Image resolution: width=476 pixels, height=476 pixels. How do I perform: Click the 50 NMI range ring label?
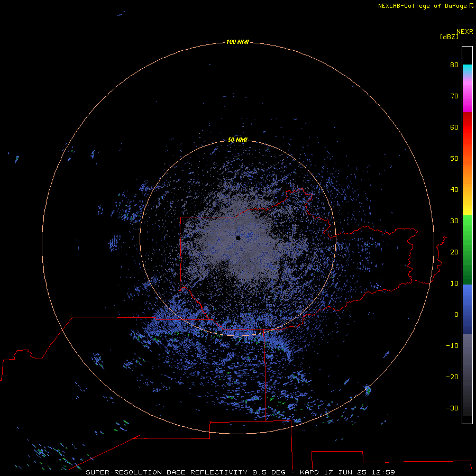point(237,140)
